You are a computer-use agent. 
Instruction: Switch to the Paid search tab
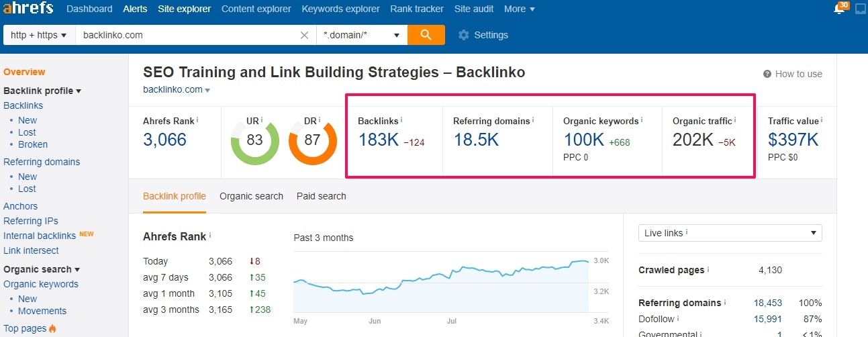321,196
